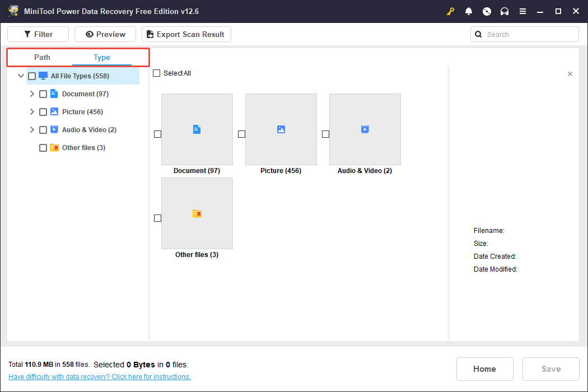Open the Filter tool

coord(38,34)
